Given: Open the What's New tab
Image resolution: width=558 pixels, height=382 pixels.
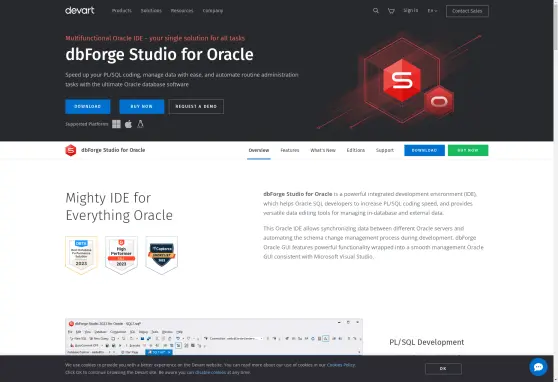Looking at the screenshot, I should tap(323, 150).
